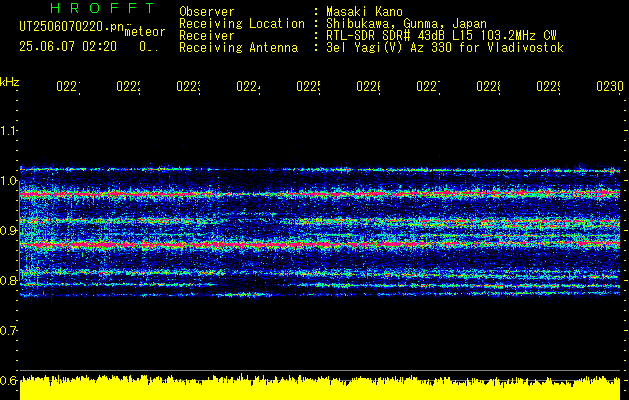Click the 0.6 frequency axis label
This screenshot has width=629, height=400.
8,380
